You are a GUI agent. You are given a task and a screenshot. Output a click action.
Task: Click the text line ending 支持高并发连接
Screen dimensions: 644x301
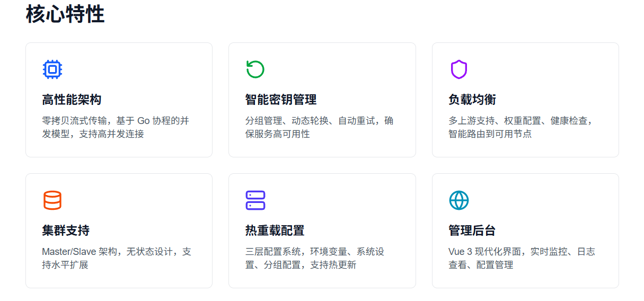93,134
